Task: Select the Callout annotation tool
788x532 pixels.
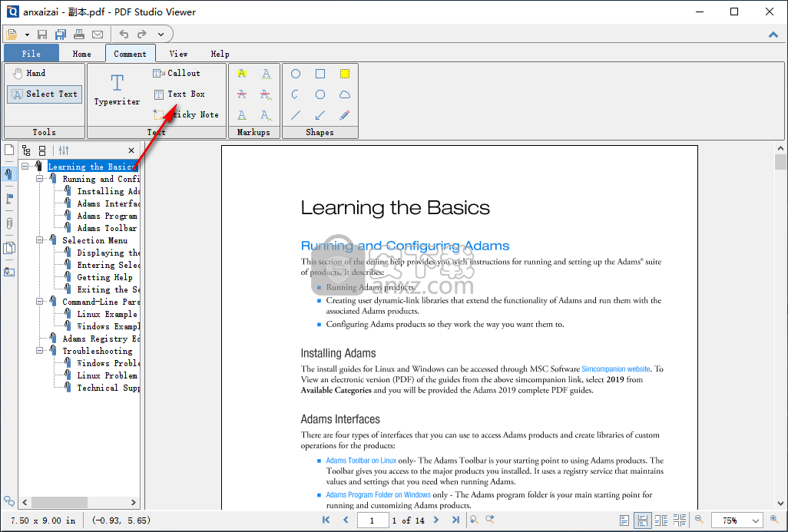Action: [x=177, y=74]
